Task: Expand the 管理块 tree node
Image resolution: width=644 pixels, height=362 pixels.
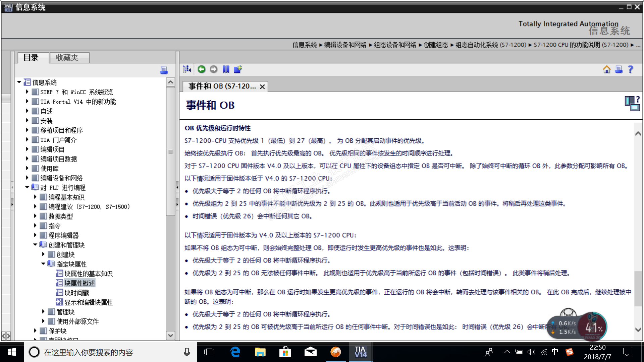Action: (x=43, y=311)
